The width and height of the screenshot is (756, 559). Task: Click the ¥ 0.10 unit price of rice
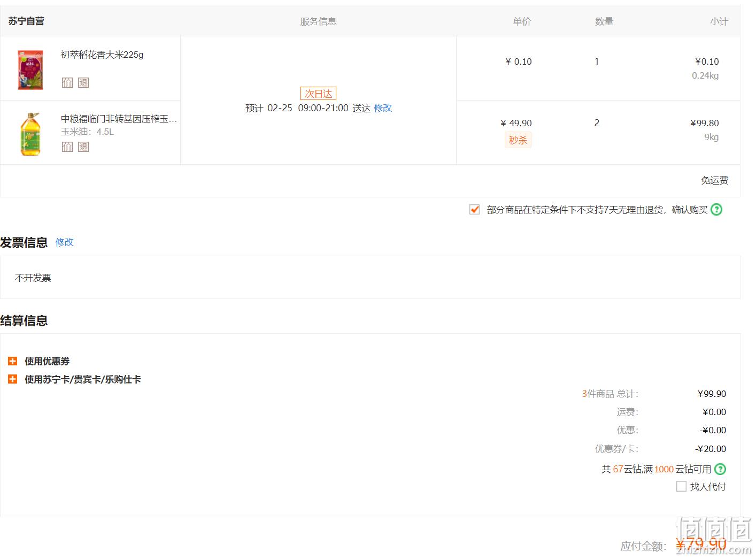pyautogui.click(x=519, y=62)
